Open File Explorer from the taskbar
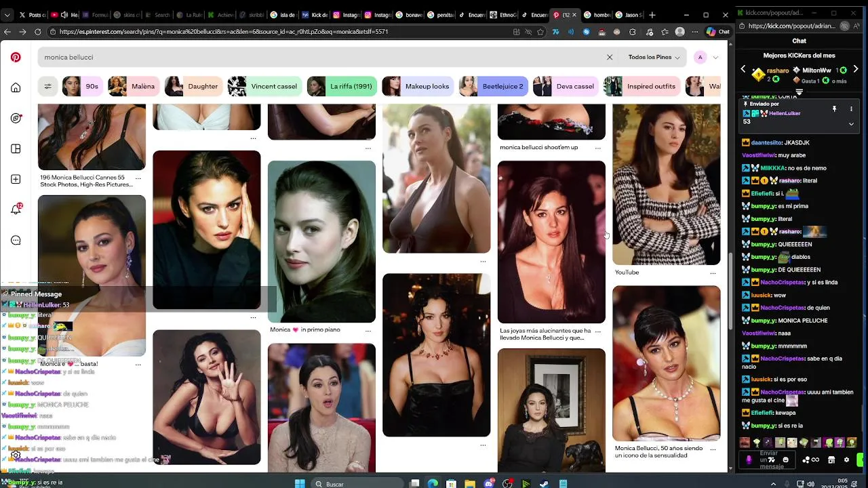Viewport: 868px width, 488px height. point(470,483)
